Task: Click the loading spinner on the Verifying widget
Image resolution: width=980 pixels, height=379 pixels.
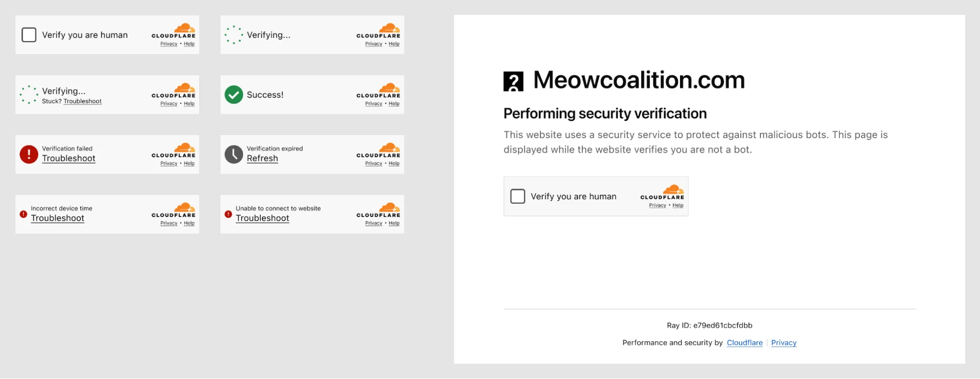Action: (x=234, y=35)
